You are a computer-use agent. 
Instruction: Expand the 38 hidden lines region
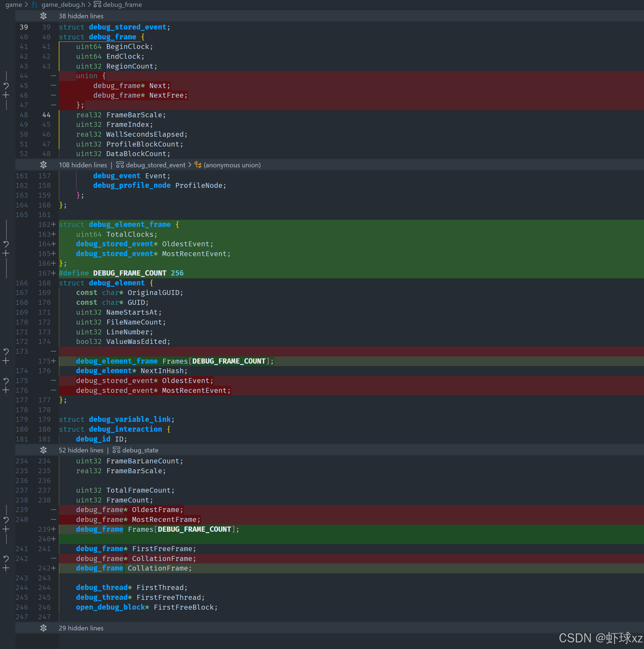pos(43,16)
